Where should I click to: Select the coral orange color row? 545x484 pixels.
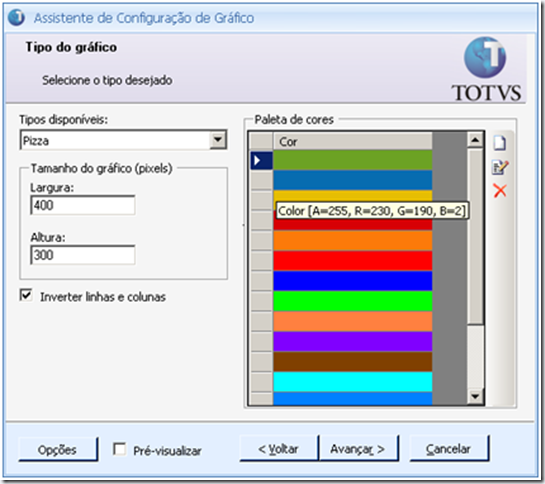click(352, 321)
